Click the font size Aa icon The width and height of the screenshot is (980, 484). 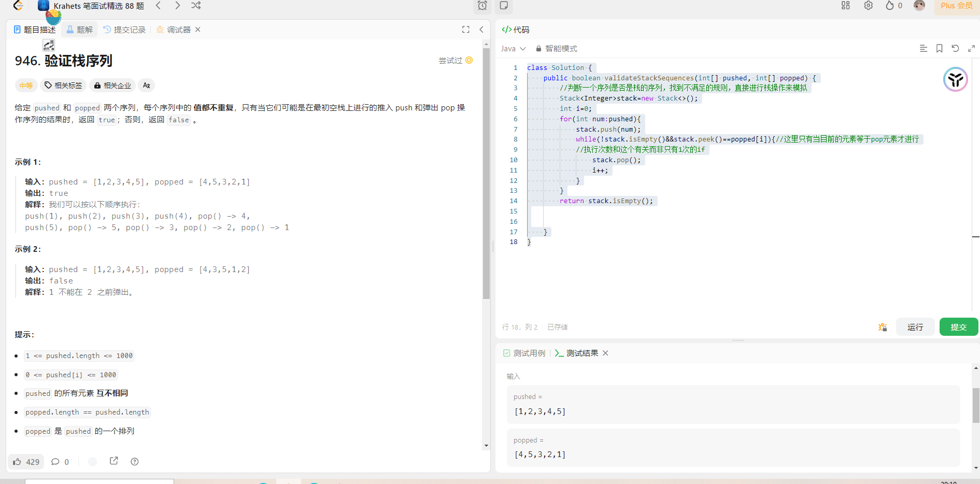(x=147, y=86)
